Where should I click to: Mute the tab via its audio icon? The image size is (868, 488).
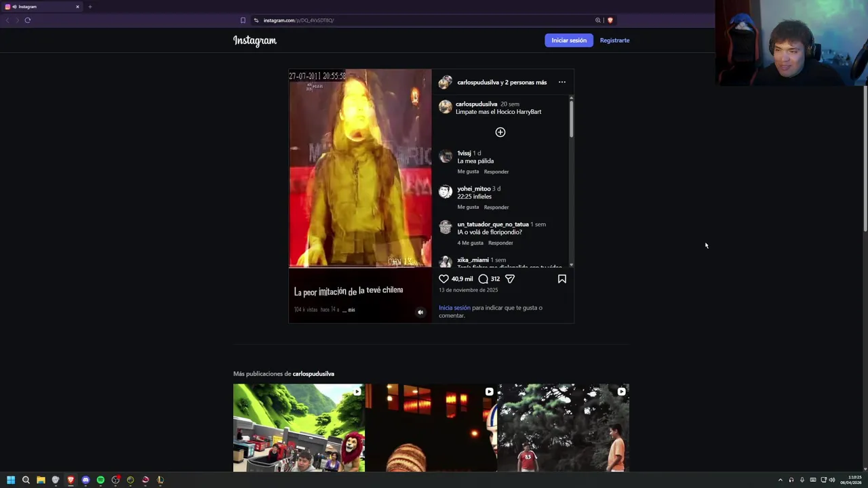(14, 7)
